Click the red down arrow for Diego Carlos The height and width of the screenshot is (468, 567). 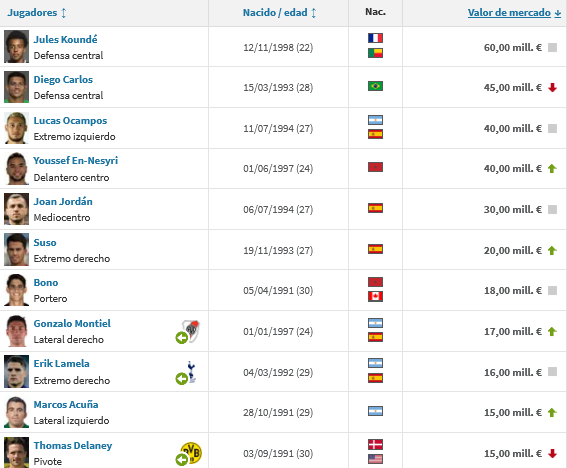pyautogui.click(x=552, y=88)
